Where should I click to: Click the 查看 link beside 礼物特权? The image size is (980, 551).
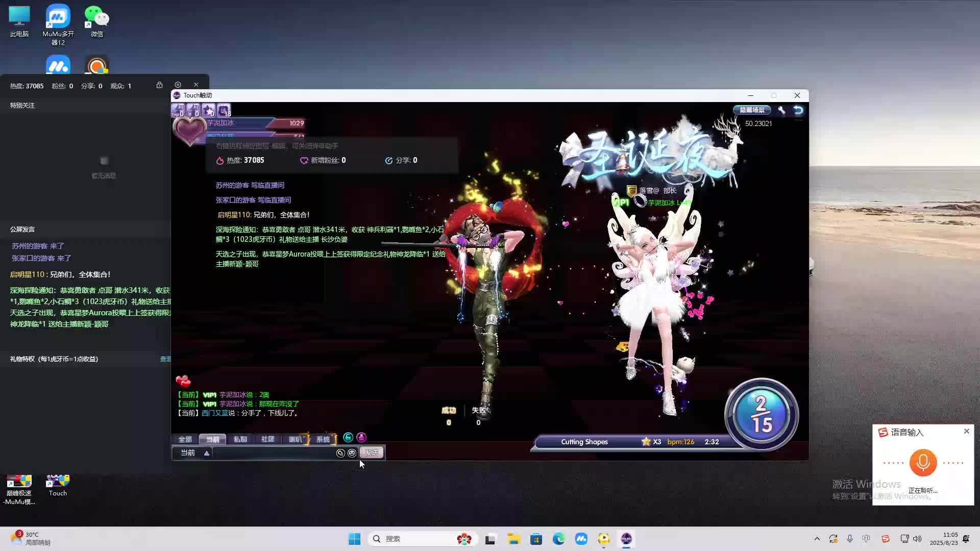tap(165, 359)
